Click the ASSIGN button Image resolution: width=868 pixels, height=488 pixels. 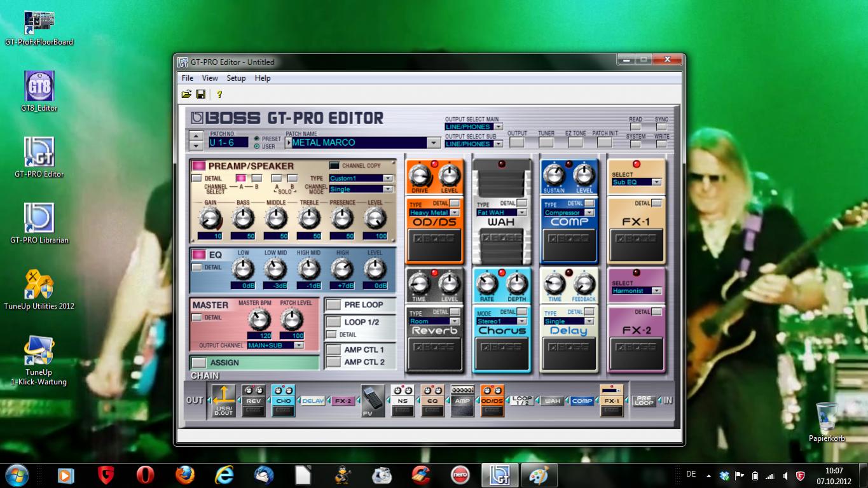tap(199, 363)
